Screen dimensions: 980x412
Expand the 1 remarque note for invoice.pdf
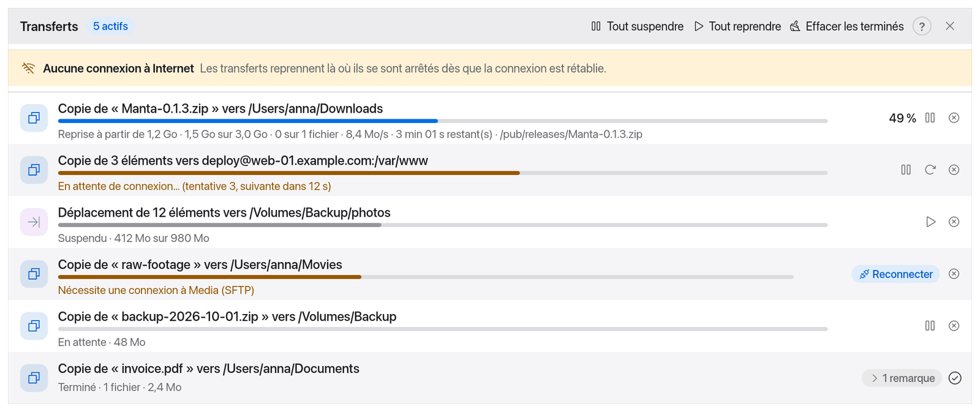tap(902, 378)
